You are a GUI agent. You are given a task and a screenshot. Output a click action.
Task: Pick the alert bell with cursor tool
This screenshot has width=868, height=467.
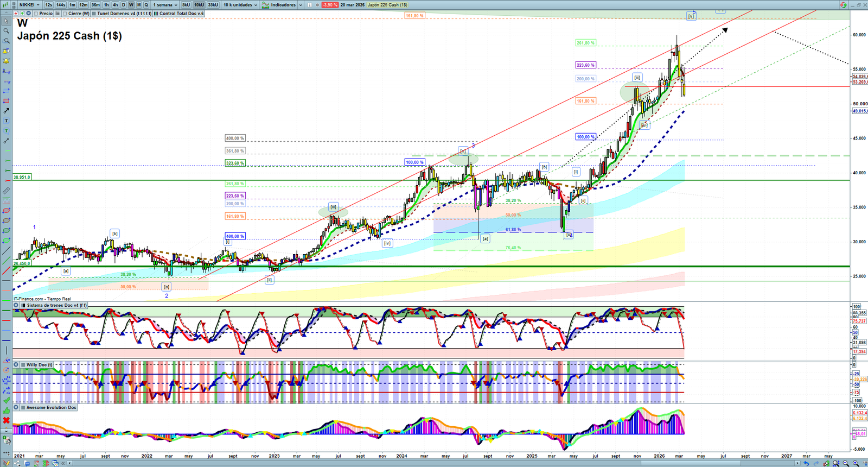coord(6,51)
